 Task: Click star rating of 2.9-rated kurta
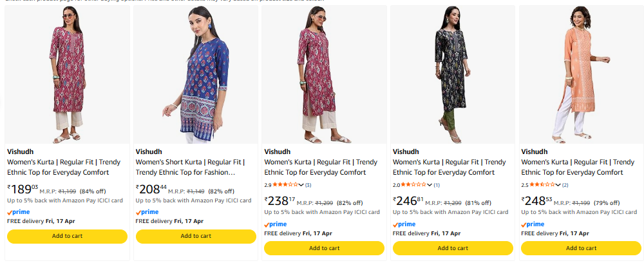(285, 185)
